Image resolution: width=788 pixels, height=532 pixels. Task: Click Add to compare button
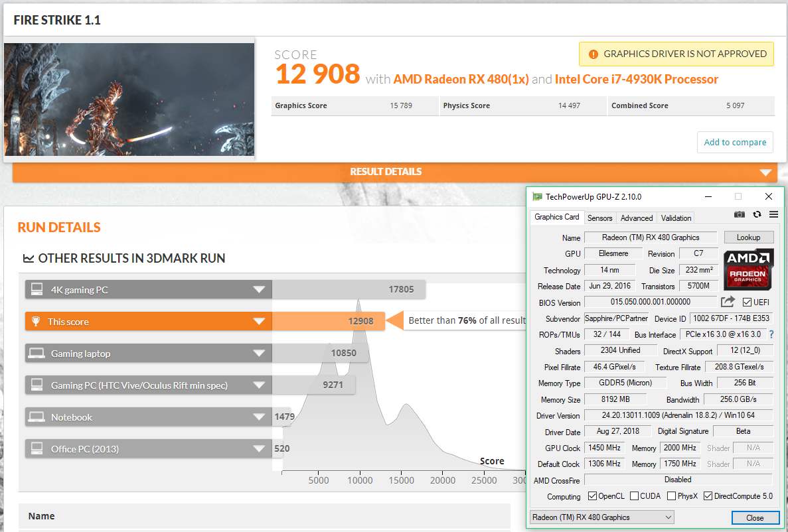[x=735, y=142]
